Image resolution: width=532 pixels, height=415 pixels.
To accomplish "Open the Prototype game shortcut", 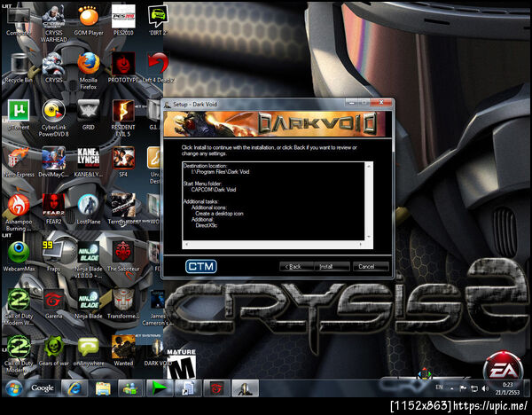I will tap(123, 68).
